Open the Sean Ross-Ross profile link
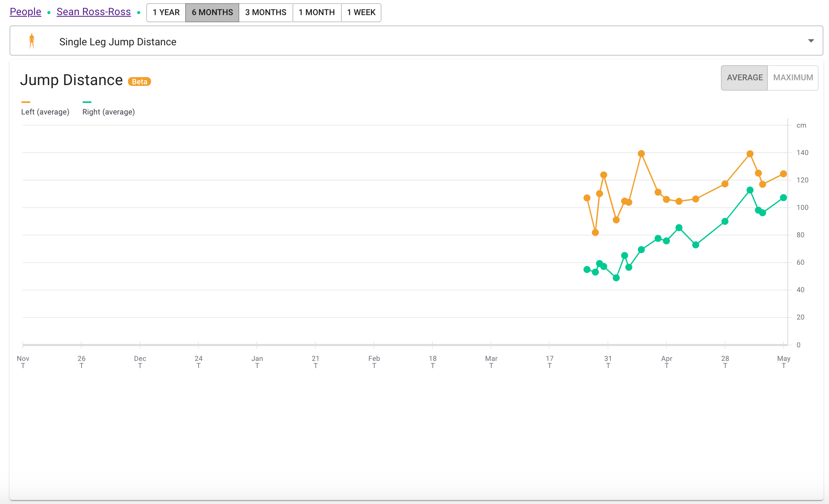This screenshot has height=504, width=829. 94,12
